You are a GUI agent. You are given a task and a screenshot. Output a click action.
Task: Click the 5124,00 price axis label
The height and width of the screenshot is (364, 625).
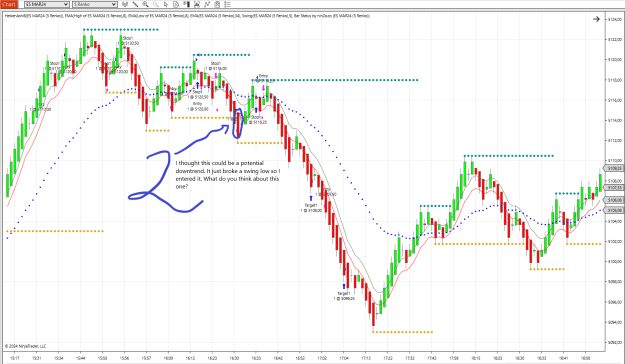[x=615, y=19]
